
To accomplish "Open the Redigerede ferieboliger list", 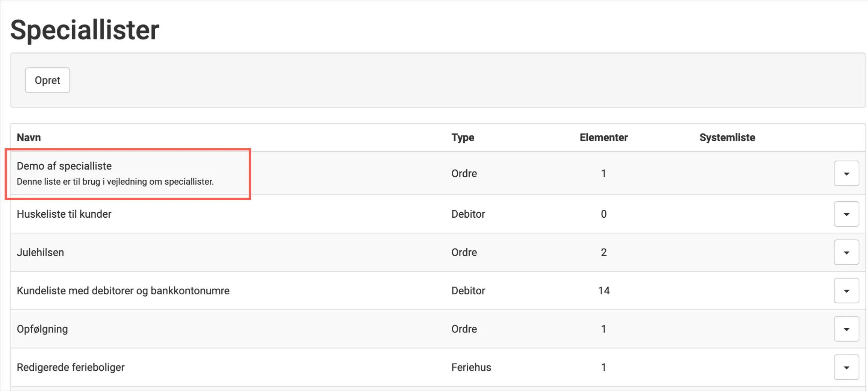I will (x=71, y=367).
